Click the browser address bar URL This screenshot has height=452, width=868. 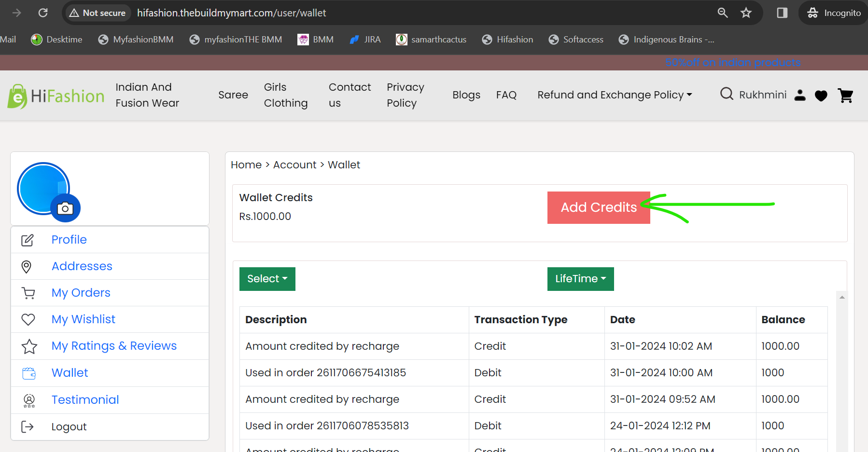(x=232, y=13)
